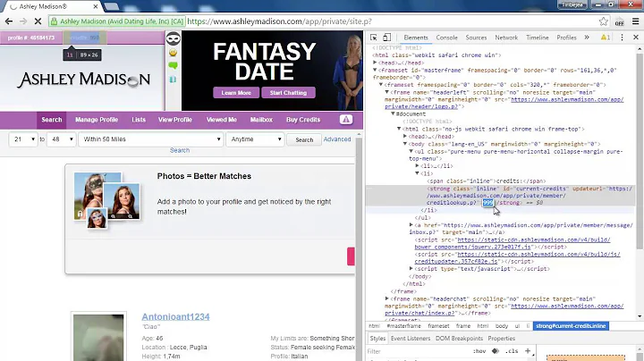
Task: Expand the headerchat frame node
Action: 386,298
